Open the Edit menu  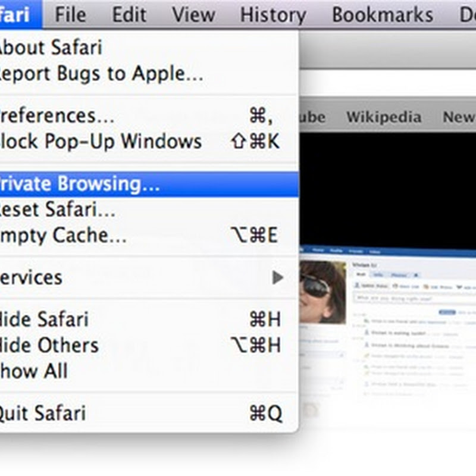click(129, 14)
